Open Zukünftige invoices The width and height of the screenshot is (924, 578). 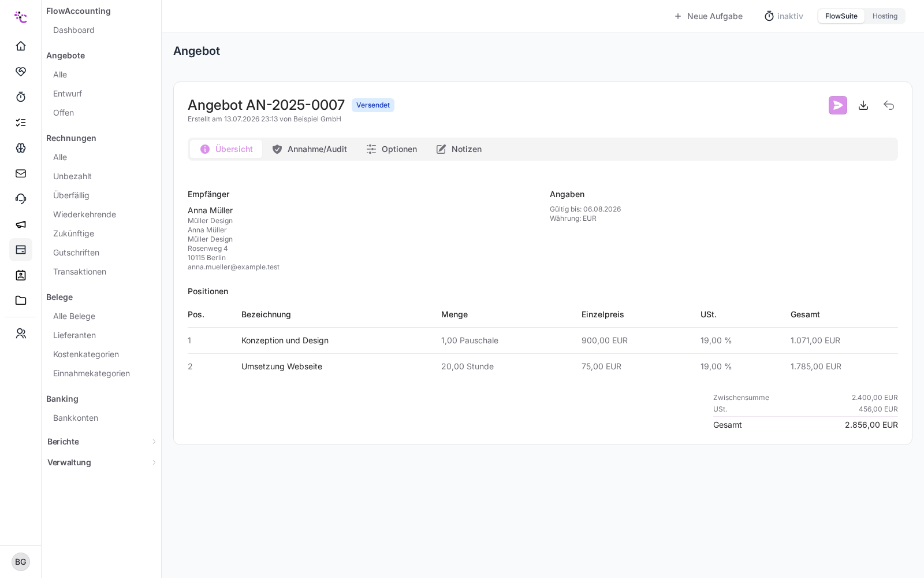click(73, 234)
